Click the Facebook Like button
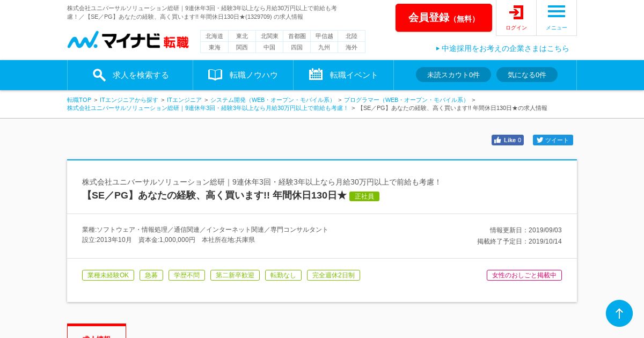The image size is (644, 338). [508, 140]
